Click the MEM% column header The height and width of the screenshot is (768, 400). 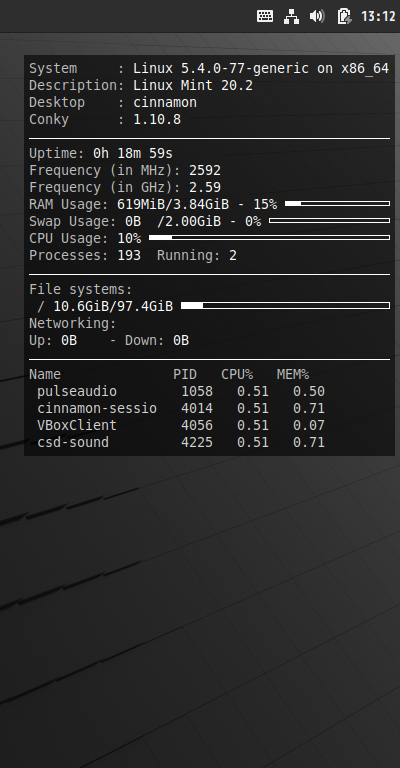pyautogui.click(x=293, y=375)
